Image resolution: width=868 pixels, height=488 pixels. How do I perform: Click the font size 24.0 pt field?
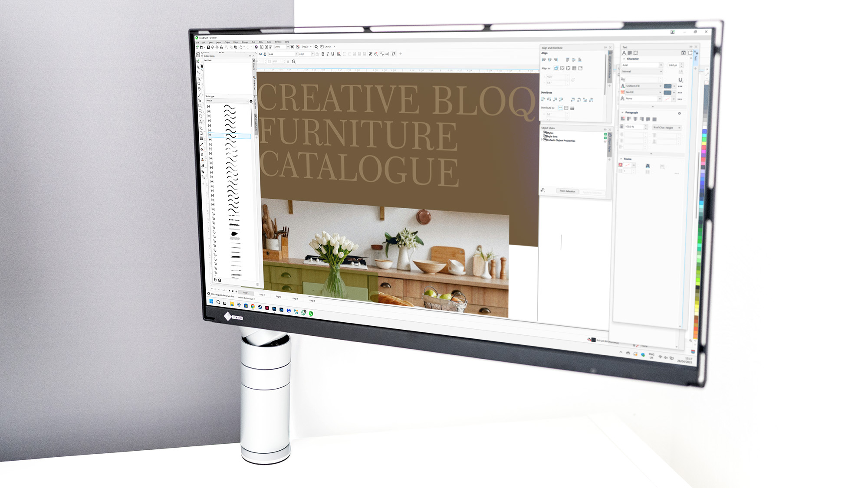pos(673,66)
